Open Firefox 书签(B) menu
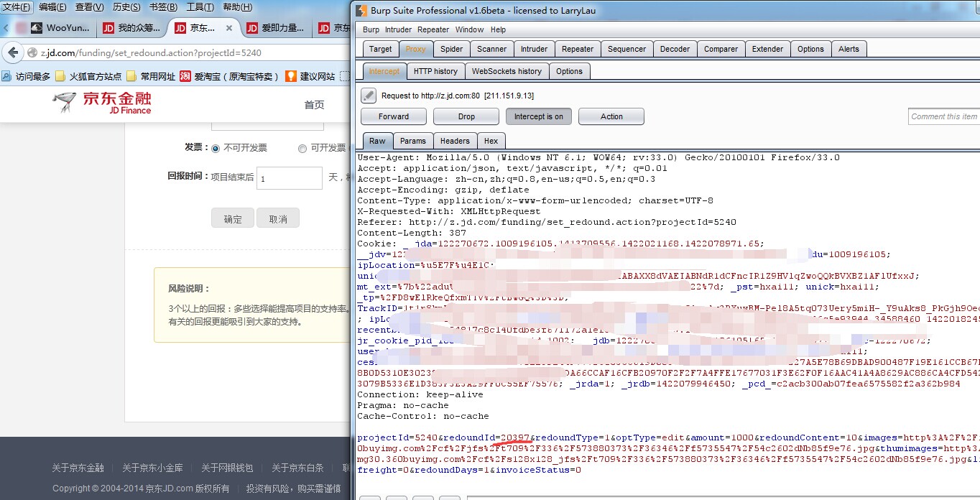980x500 pixels. coord(163,7)
